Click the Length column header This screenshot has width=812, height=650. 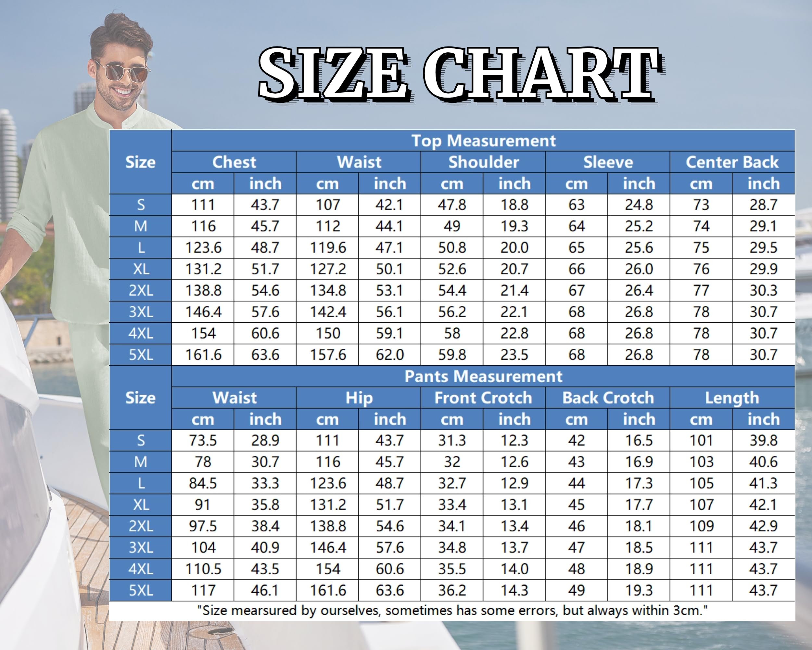click(x=732, y=397)
